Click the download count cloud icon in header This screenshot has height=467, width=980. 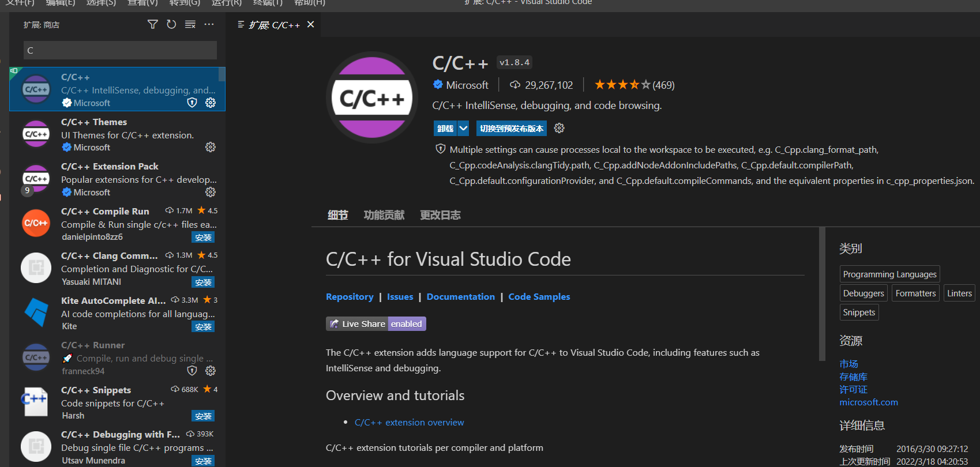[x=515, y=85]
